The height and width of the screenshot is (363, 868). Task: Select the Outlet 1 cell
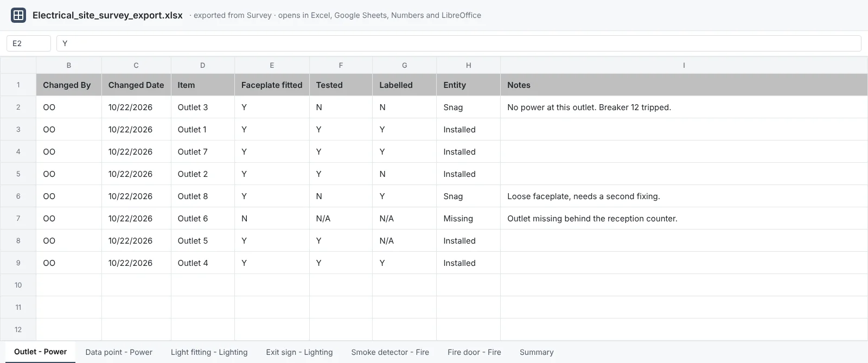(203, 129)
